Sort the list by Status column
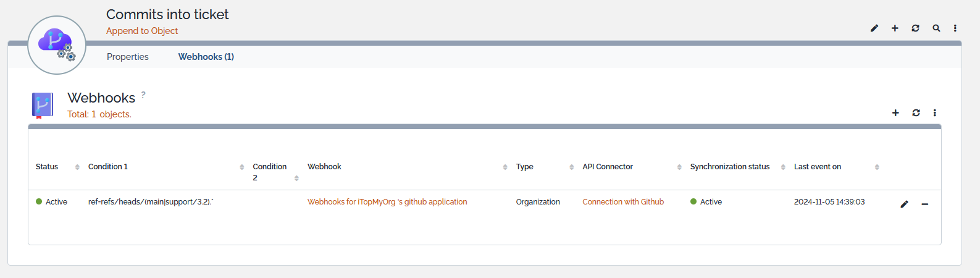The image size is (980, 278). [47, 167]
